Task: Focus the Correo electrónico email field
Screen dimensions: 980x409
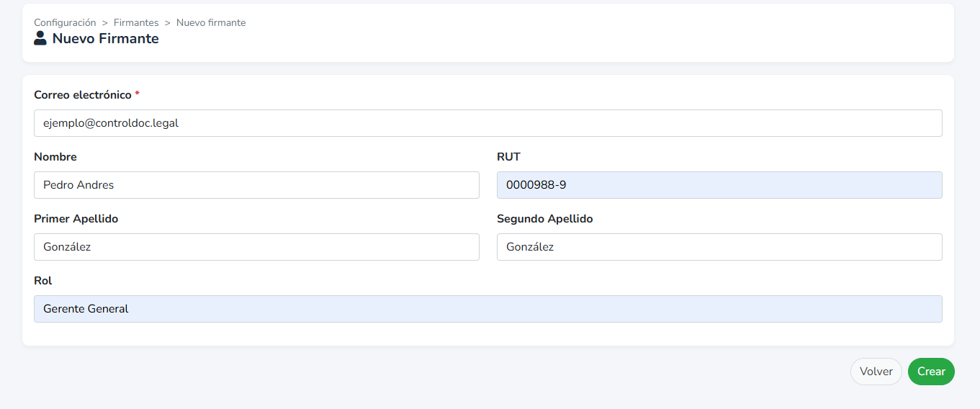Action: (x=488, y=123)
